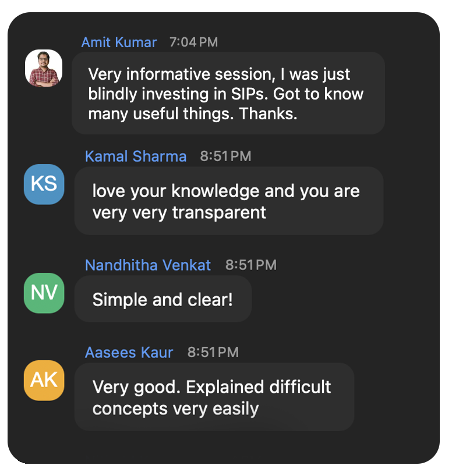Image resolution: width=452 pixels, height=476 pixels.
Task: Click the 8:51 PM timestamp beside Nandhitha Venkat
Action: (x=251, y=265)
